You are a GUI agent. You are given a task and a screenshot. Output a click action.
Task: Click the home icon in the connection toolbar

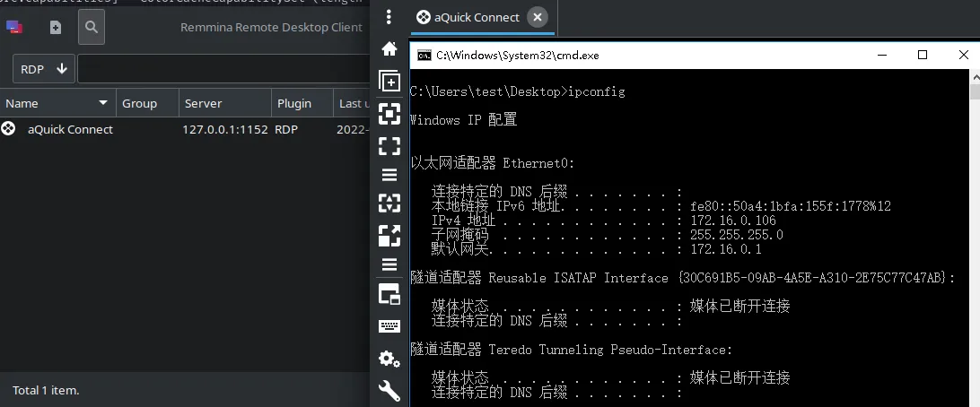389,48
